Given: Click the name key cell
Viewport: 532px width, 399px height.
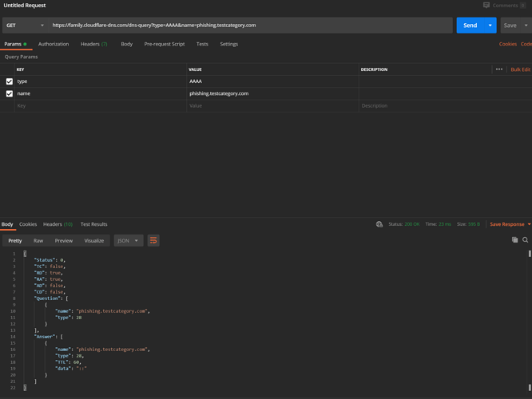Looking at the screenshot, I should [101, 93].
